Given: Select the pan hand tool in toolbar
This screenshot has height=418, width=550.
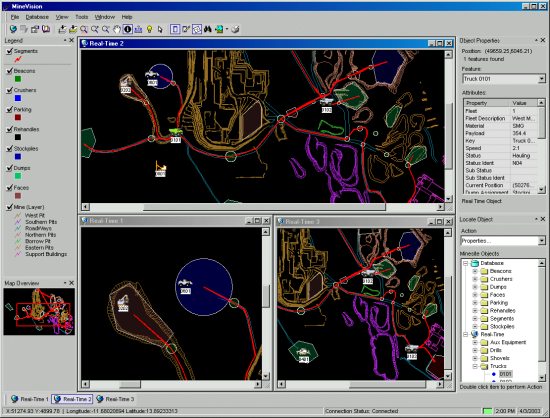Looking at the screenshot, I should point(116,29).
